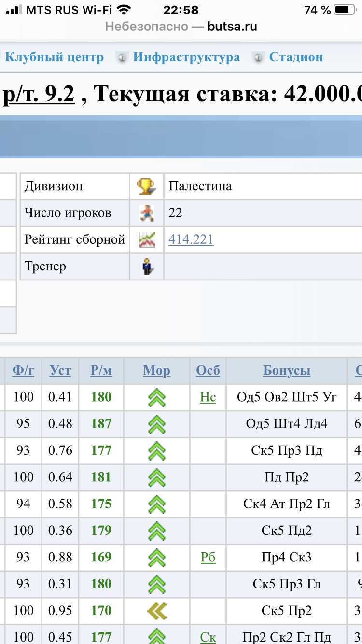This screenshot has height=644, width=362.
Task: Sort table by Ф/г column
Action: (x=23, y=371)
